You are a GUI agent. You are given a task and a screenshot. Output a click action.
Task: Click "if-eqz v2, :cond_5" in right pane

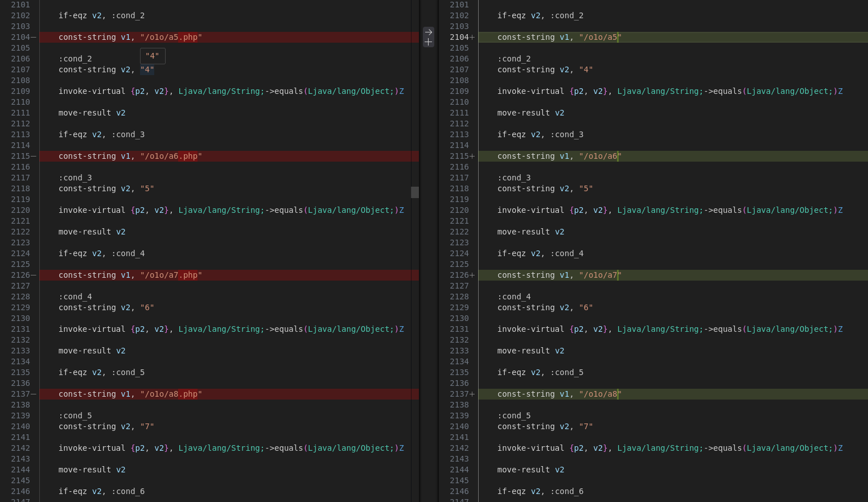pos(540,372)
